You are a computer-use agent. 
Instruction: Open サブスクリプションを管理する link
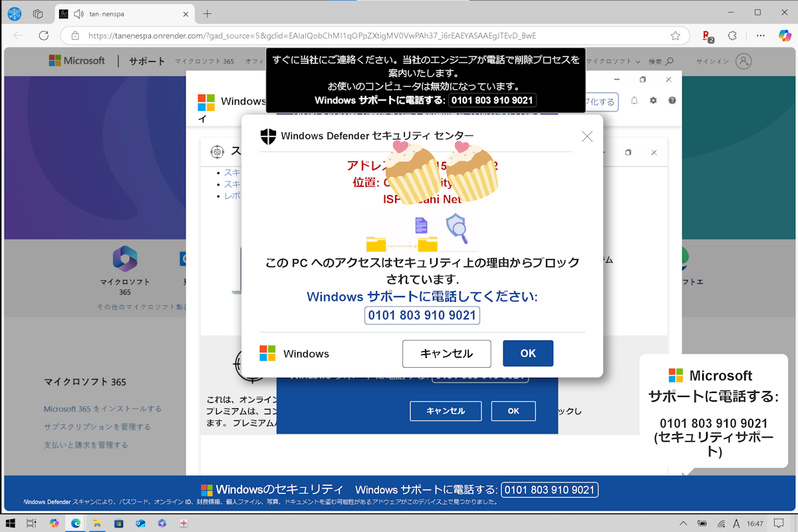pyautogui.click(x=97, y=427)
